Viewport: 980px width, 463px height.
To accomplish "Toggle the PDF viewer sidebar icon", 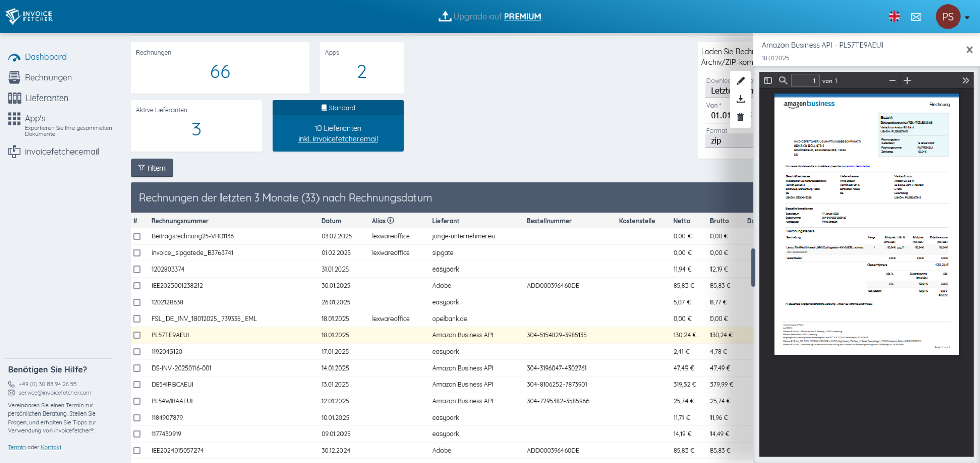I will tap(768, 81).
